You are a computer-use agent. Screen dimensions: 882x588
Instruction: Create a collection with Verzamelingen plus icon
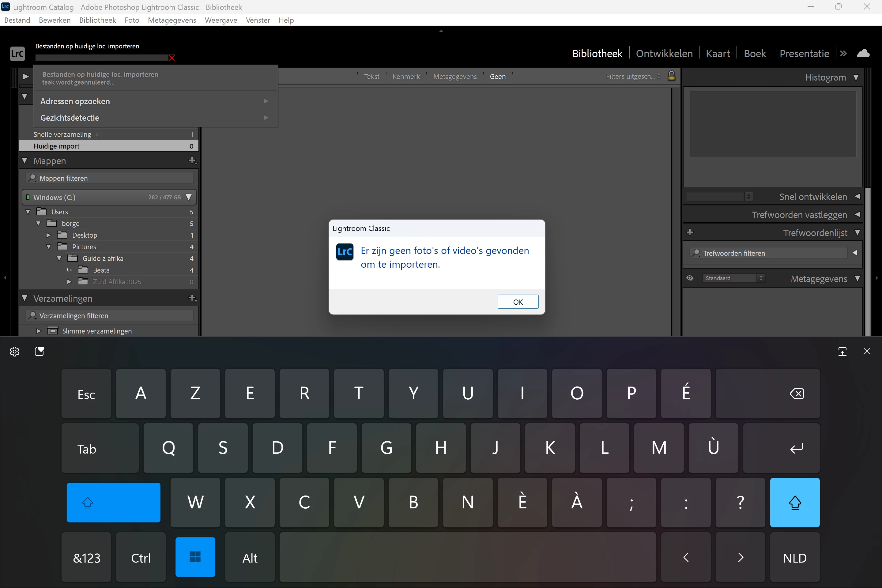point(192,298)
